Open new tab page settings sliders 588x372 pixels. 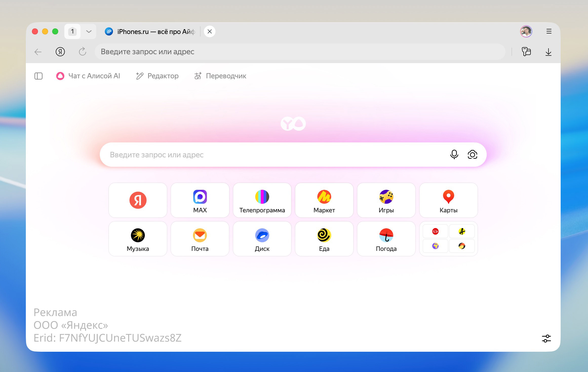pos(546,338)
